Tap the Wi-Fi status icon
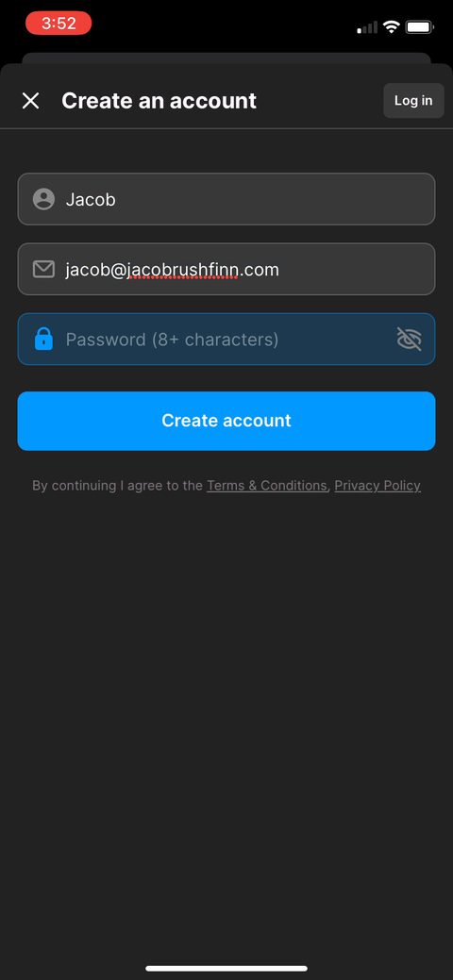Image resolution: width=453 pixels, height=980 pixels. point(392,26)
